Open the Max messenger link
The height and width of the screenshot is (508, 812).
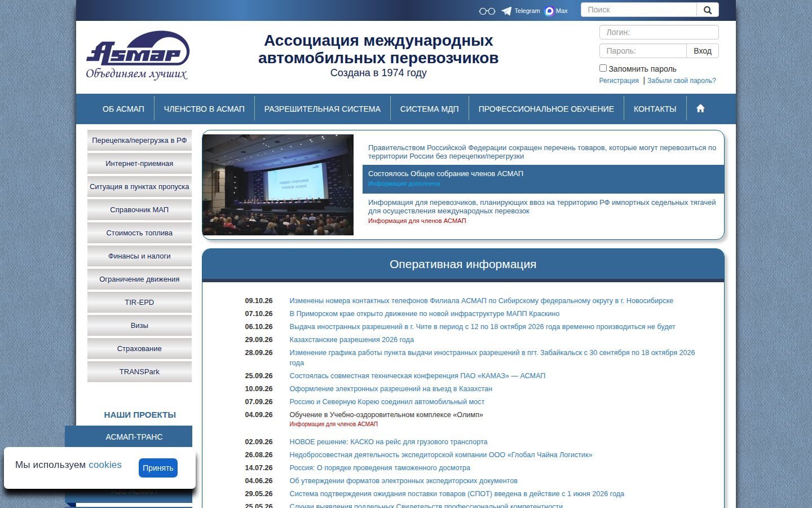(556, 11)
